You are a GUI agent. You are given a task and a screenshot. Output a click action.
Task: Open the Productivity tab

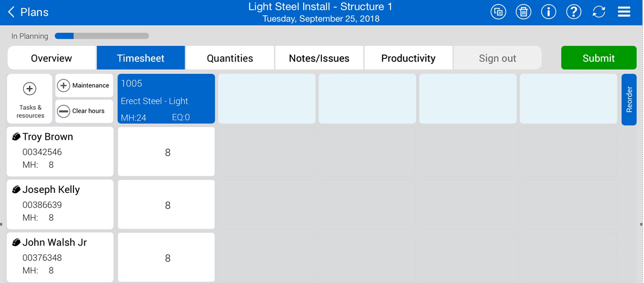[x=408, y=58]
